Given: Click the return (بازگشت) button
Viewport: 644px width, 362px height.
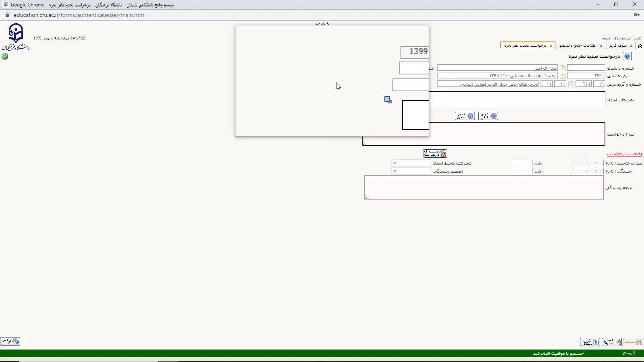Looking at the screenshot, I should 10,341.
